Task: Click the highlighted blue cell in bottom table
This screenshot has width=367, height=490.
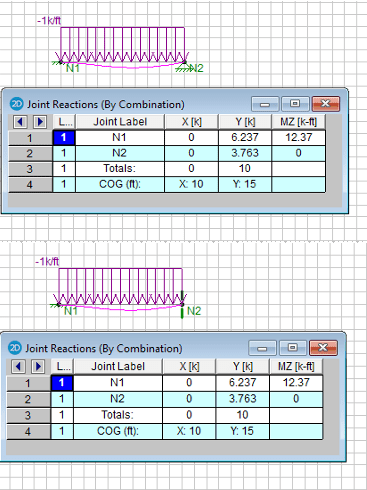Action: 62,383
